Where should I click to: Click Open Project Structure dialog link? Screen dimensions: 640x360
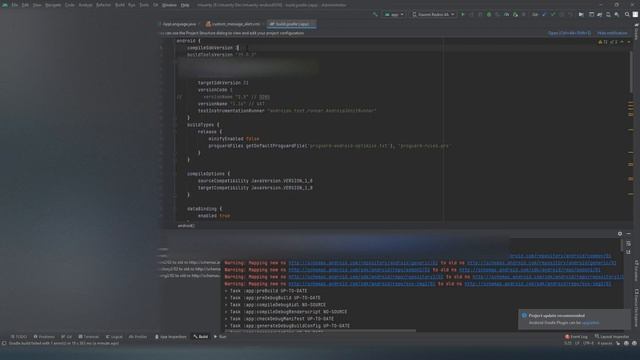[x=569, y=33]
